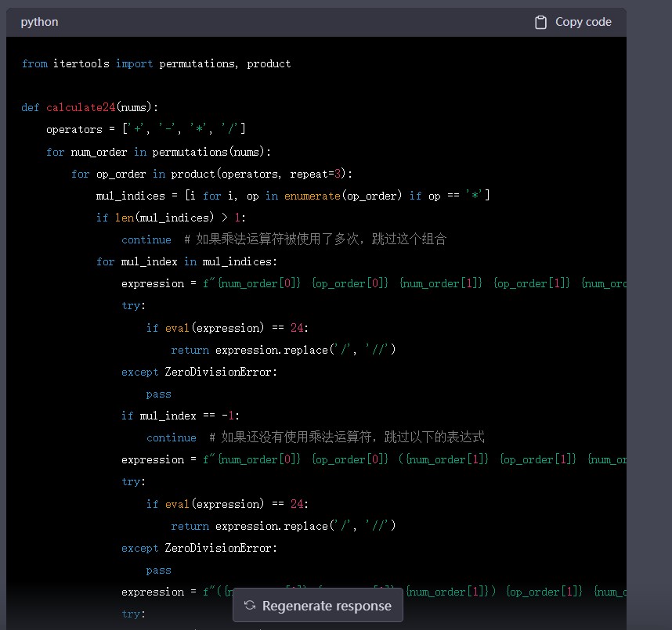Image resolution: width=672 pixels, height=630 pixels.
Task: Click the 'repeat=3' argument in product call
Action: (316, 174)
